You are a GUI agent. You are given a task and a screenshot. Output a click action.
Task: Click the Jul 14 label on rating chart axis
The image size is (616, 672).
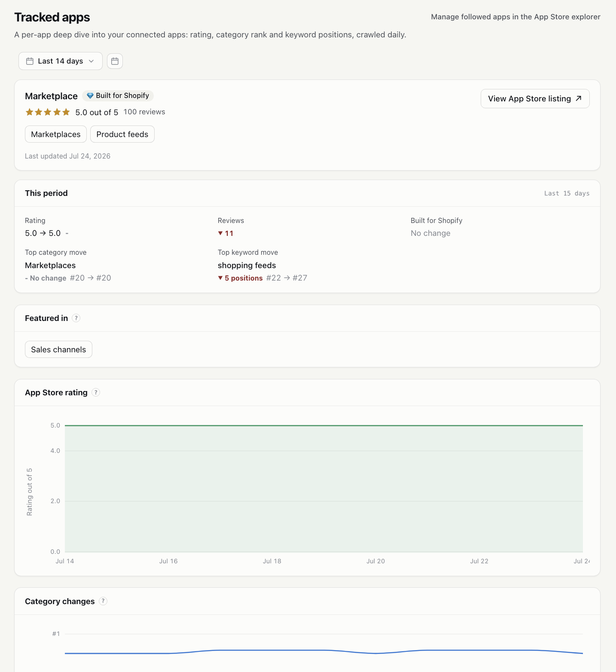pyautogui.click(x=65, y=561)
